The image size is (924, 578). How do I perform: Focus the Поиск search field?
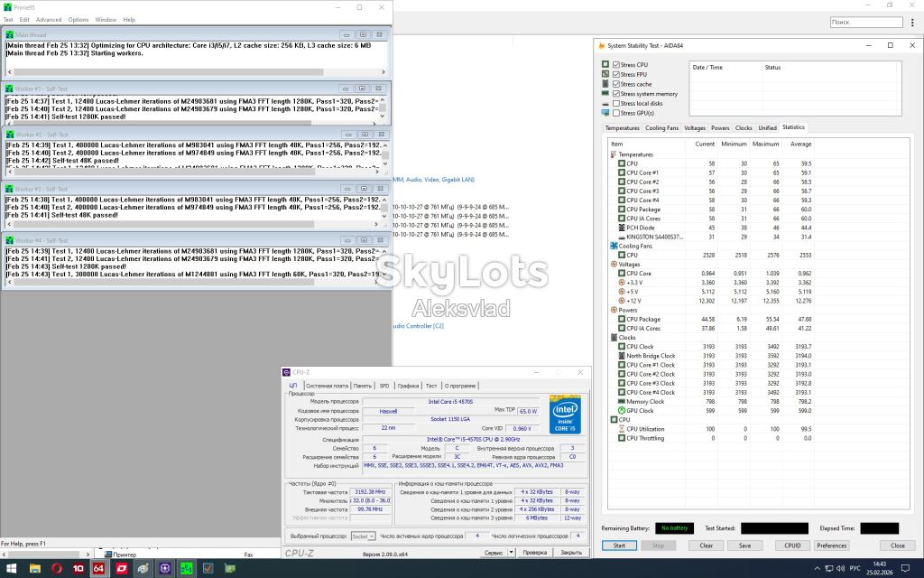pos(866,23)
